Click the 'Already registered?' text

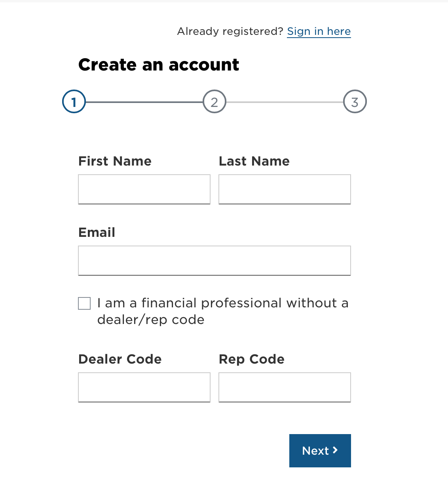pyautogui.click(x=230, y=31)
